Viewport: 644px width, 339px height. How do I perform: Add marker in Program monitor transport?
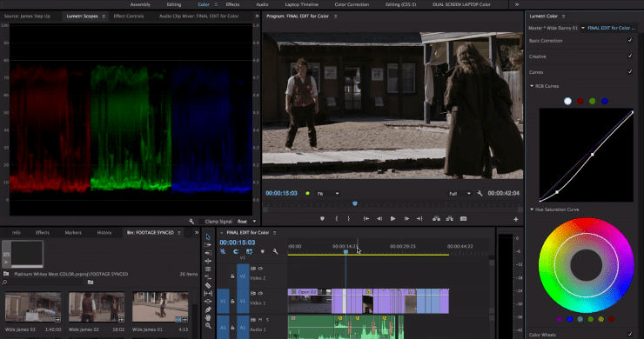click(322, 219)
